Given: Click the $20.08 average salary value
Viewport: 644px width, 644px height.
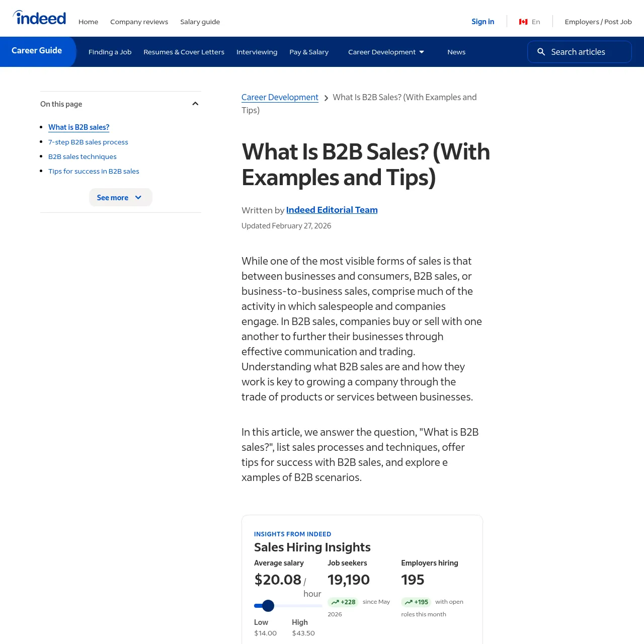Looking at the screenshot, I should coord(278,580).
